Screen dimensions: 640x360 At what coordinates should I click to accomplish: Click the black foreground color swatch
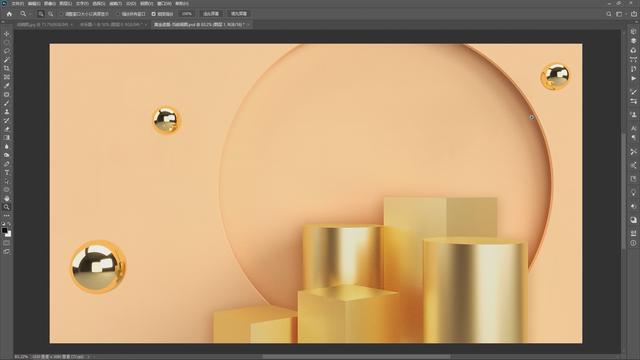tap(4, 231)
